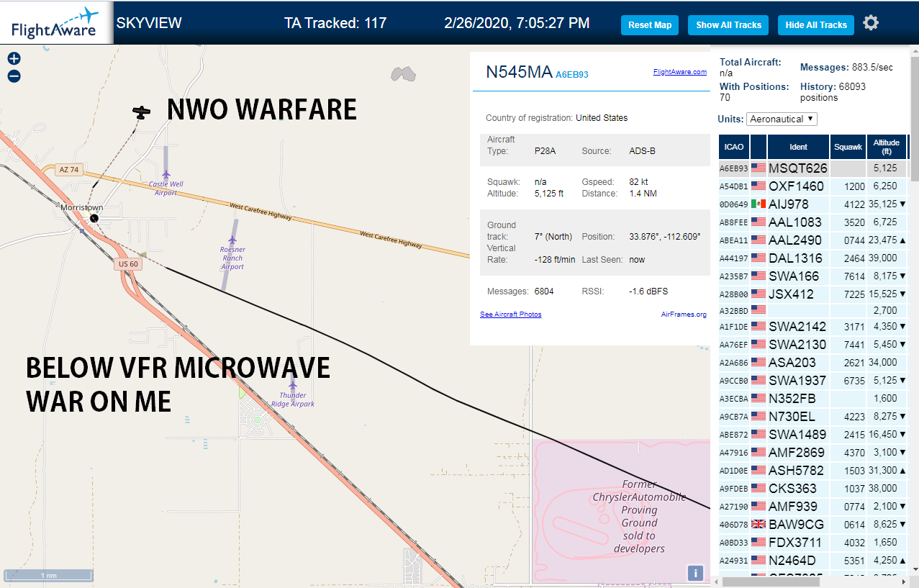Click the US flag in MSQT626 row
Image resolution: width=919 pixels, height=588 pixels.
(x=759, y=168)
